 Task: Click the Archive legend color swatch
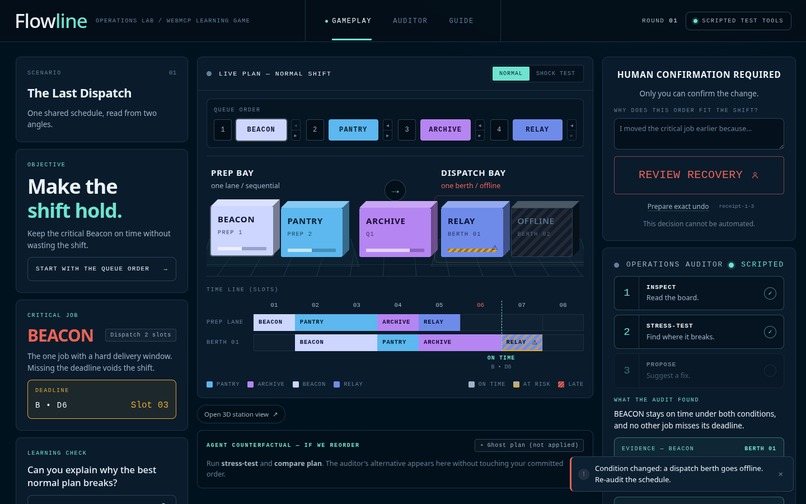tap(250, 384)
